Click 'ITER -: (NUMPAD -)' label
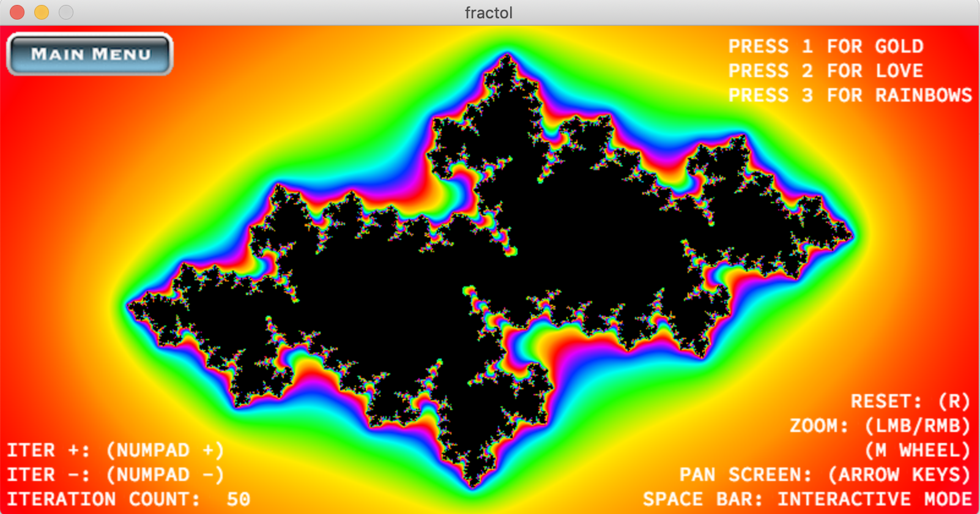The height and width of the screenshot is (514, 980). pyautogui.click(x=116, y=475)
